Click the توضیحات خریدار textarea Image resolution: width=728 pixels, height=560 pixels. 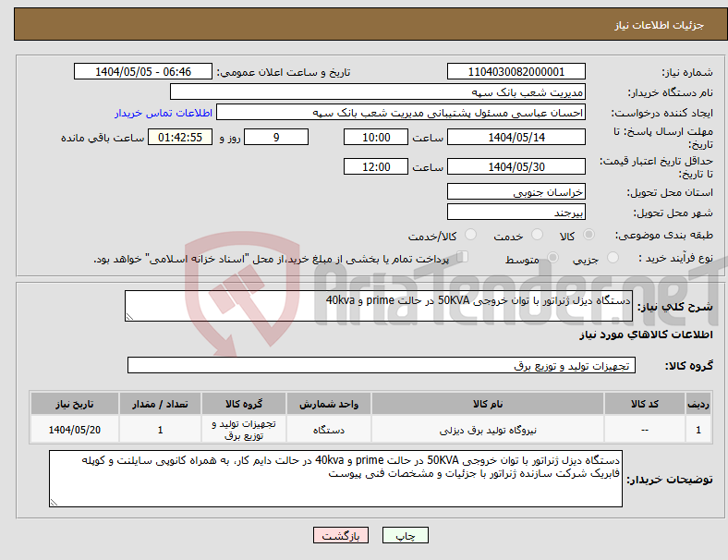[x=335, y=479]
